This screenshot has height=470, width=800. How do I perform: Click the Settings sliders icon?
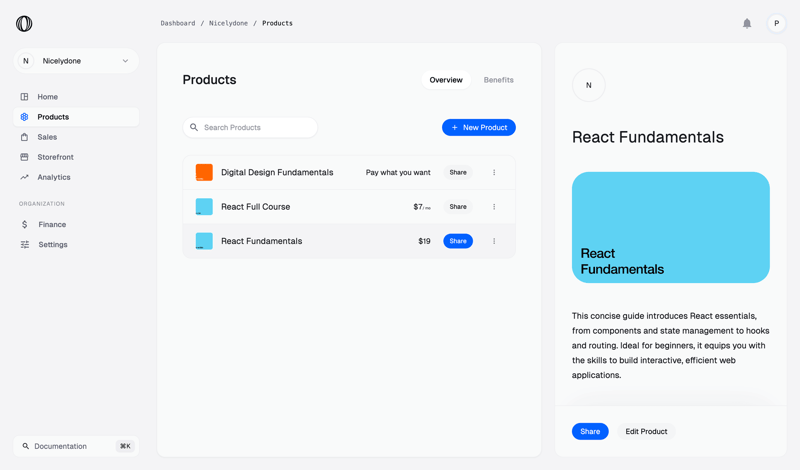[x=24, y=244]
